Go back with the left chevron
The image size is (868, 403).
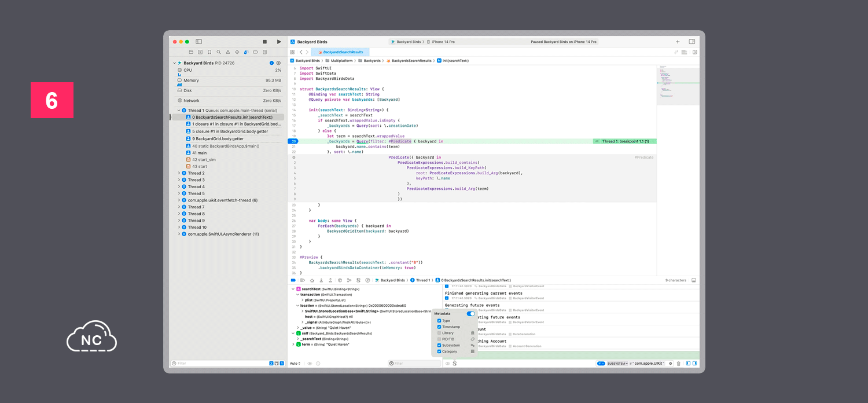point(300,52)
